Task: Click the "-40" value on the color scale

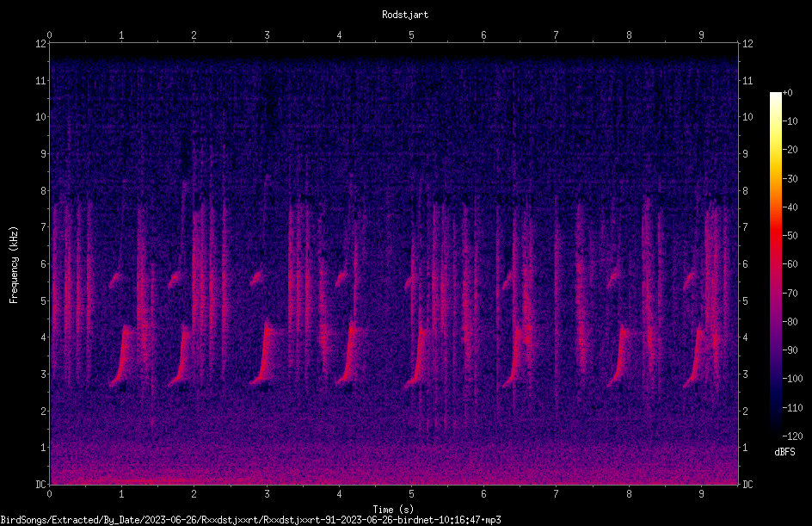Action: point(790,207)
